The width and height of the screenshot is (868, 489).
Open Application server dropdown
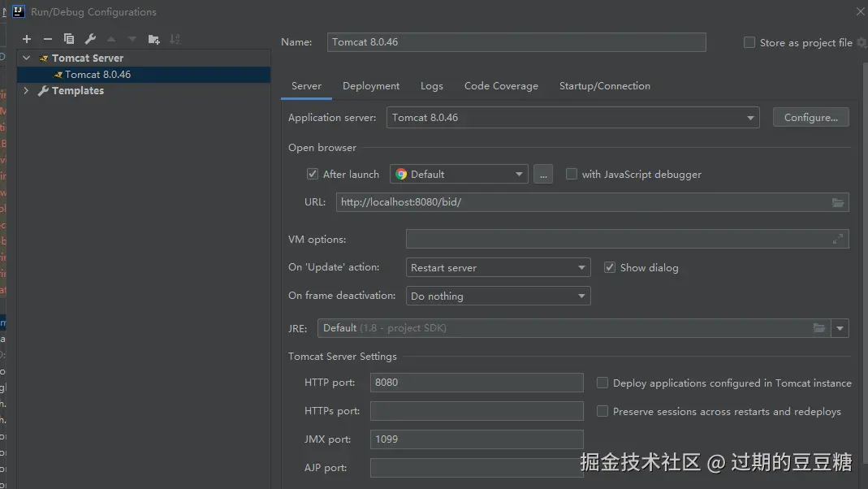click(x=573, y=118)
